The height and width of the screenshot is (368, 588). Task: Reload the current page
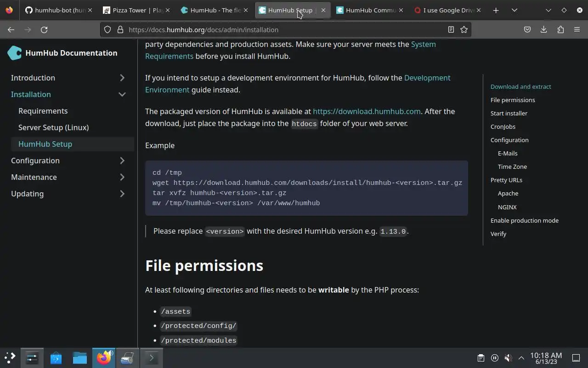click(44, 29)
